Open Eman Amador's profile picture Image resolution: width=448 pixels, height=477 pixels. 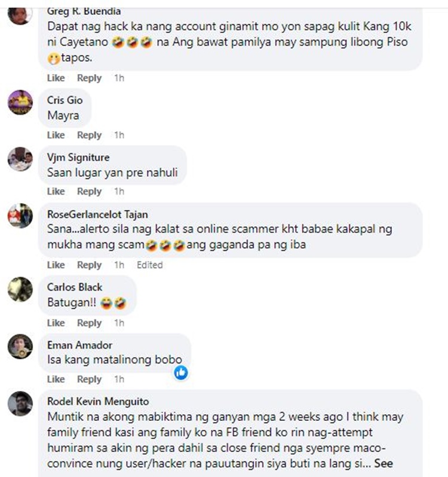tap(20, 346)
